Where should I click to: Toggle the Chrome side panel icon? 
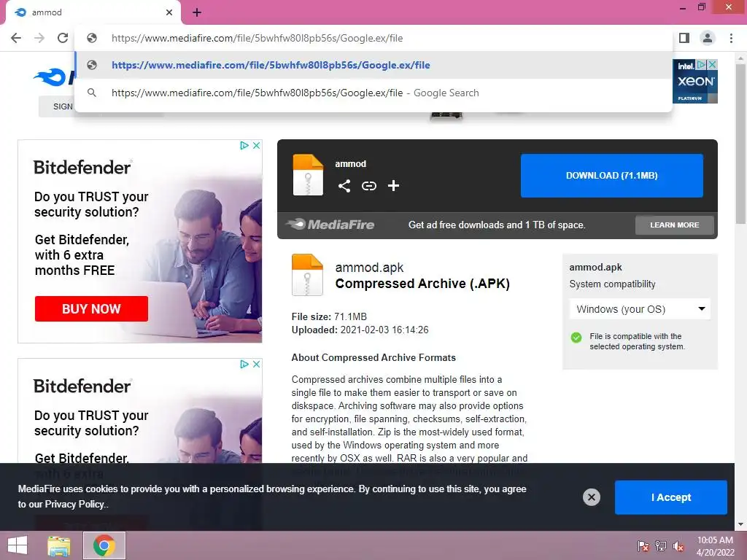coord(684,38)
